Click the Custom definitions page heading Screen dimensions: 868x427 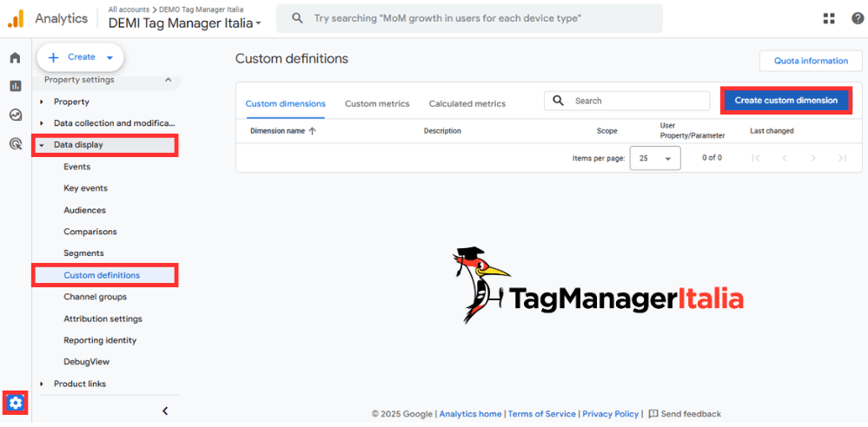292,58
